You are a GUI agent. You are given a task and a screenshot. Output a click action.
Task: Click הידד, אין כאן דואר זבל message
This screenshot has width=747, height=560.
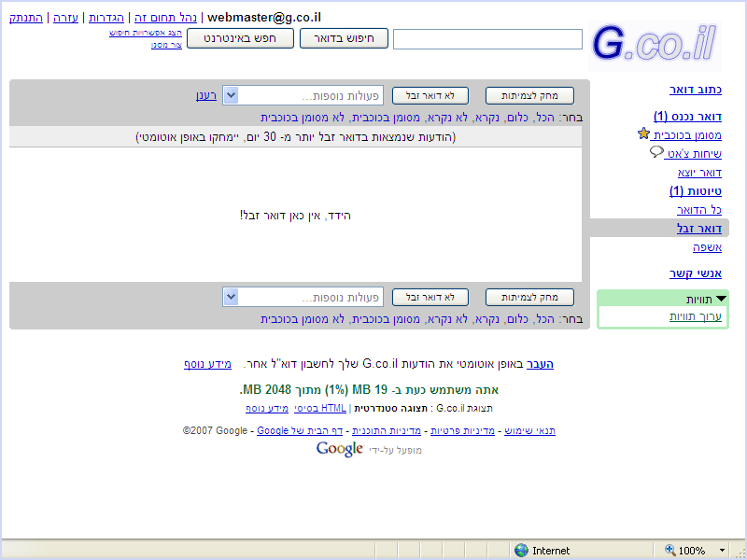(295, 216)
